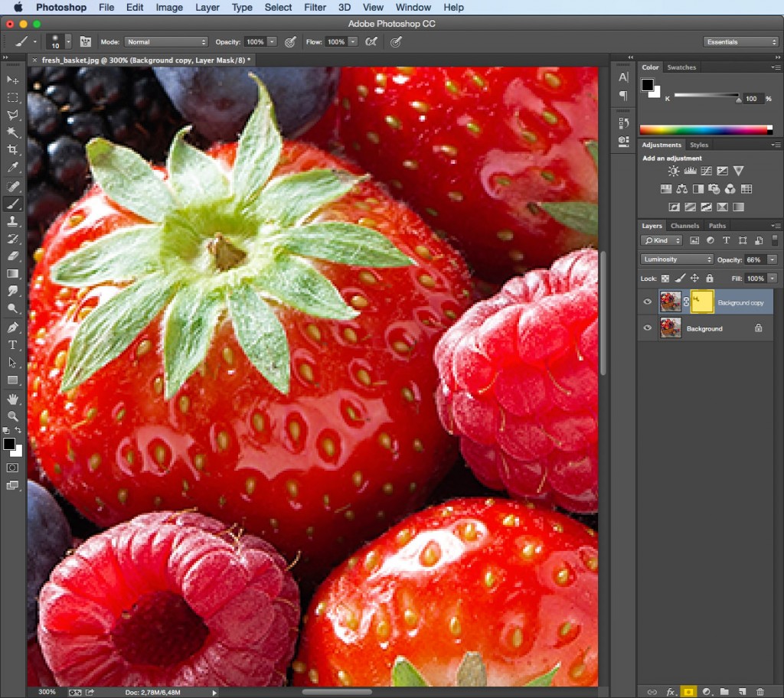Select the Clone Stamp tool
The height and width of the screenshot is (698, 784).
(x=13, y=221)
